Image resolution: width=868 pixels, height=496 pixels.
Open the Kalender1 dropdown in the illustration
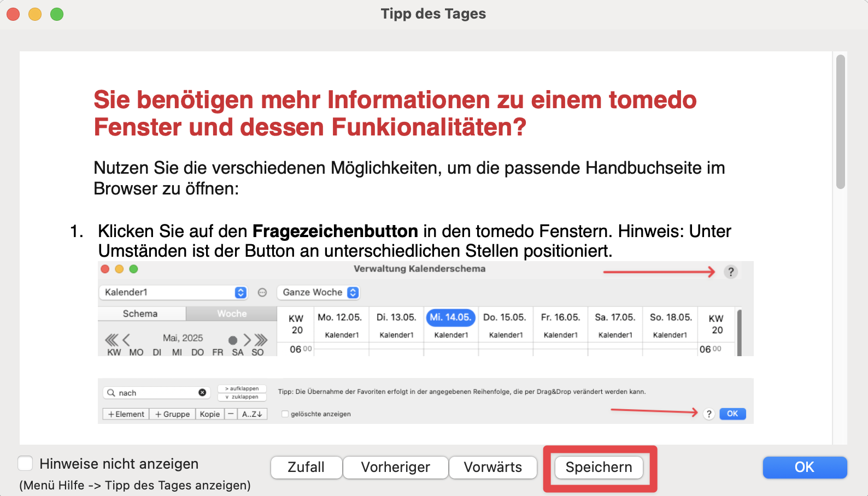(173, 292)
